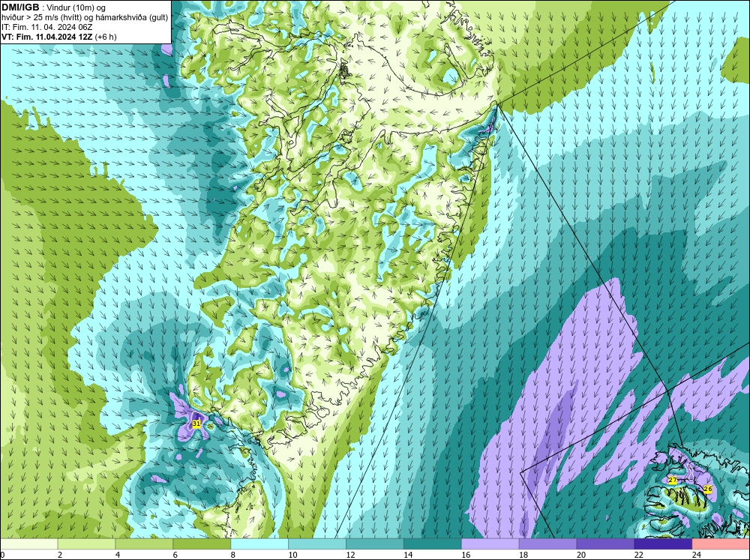Click the 16–18 m/s light purple legend swatch
This screenshot has height=560, width=750.
coord(490,544)
